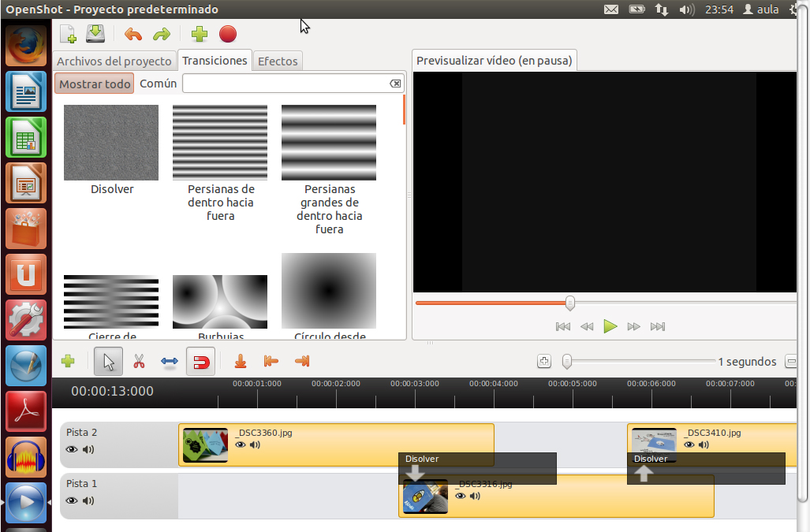Image resolution: width=810 pixels, height=532 pixels.
Task: Click the red record/export button
Action: (228, 34)
